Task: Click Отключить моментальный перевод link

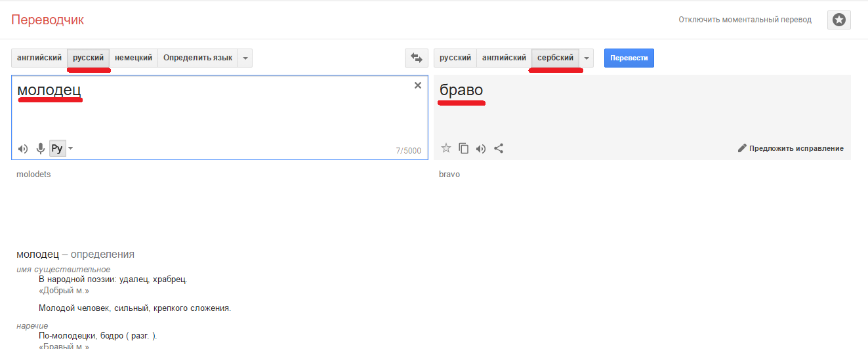Action: (745, 20)
